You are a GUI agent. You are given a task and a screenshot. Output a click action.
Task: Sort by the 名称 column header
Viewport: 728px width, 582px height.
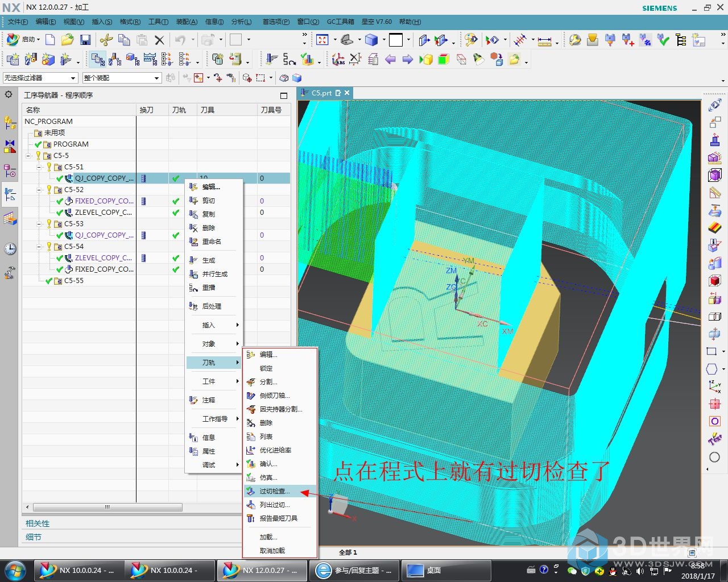79,110
